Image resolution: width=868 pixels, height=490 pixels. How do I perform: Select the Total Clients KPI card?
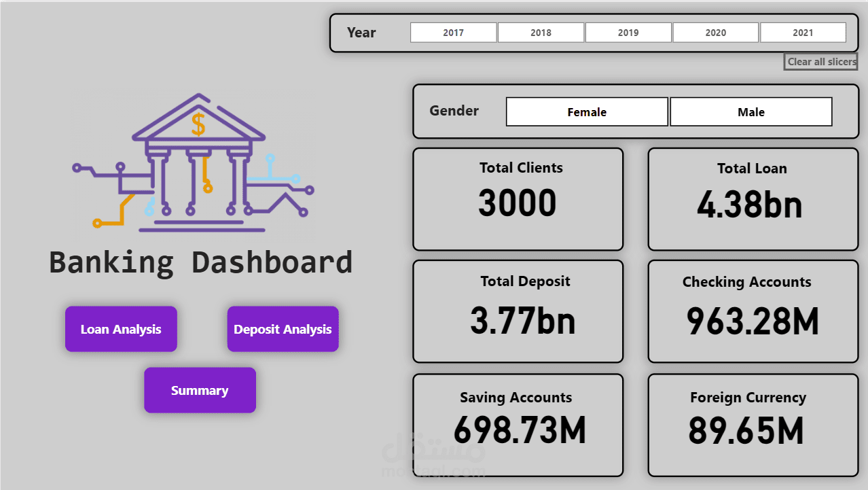[518, 198]
